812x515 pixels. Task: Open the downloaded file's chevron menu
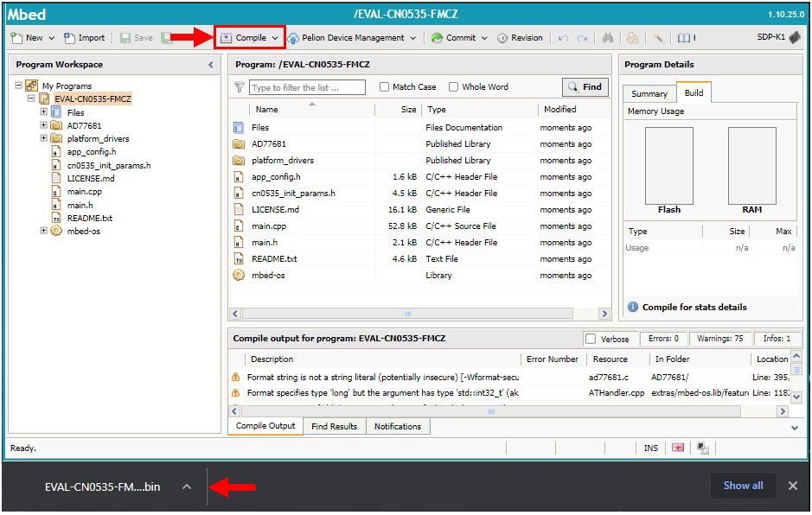[187, 486]
